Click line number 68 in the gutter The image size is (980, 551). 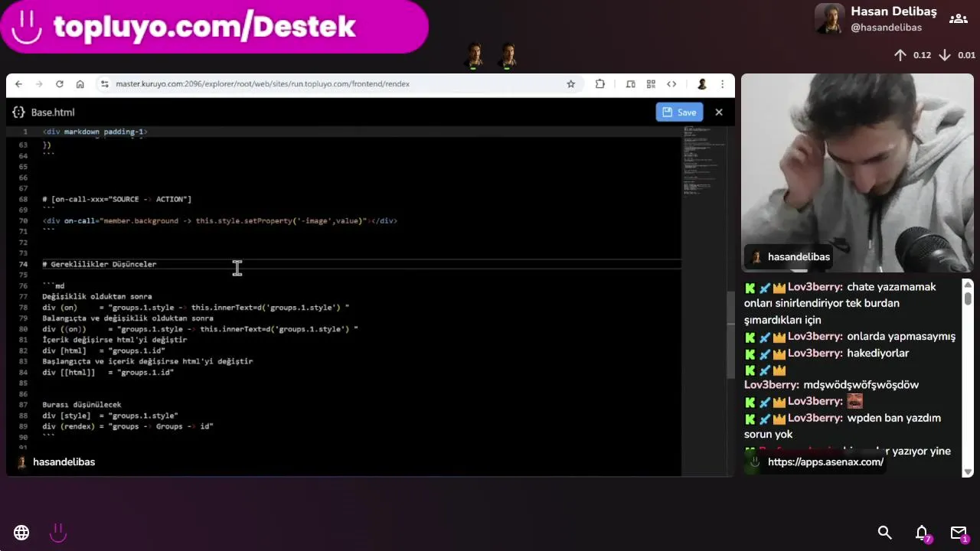tap(24, 199)
